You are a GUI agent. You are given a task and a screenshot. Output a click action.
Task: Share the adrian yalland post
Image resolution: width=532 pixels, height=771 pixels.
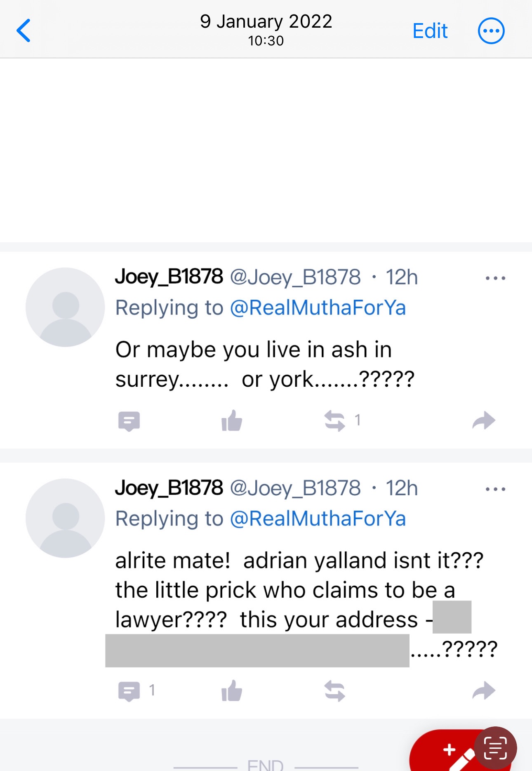[483, 691]
